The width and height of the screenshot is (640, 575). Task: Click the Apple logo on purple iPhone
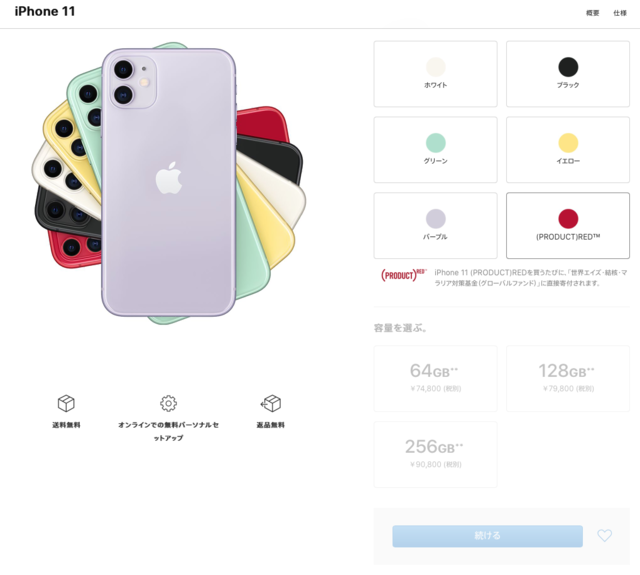pyautogui.click(x=169, y=178)
